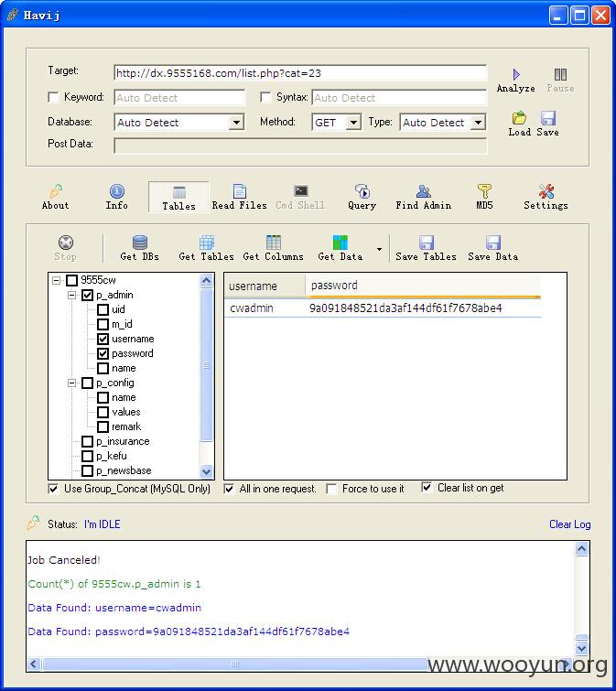Toggle Clear list on get checkbox
Screen dimensions: 616x691
(427, 488)
